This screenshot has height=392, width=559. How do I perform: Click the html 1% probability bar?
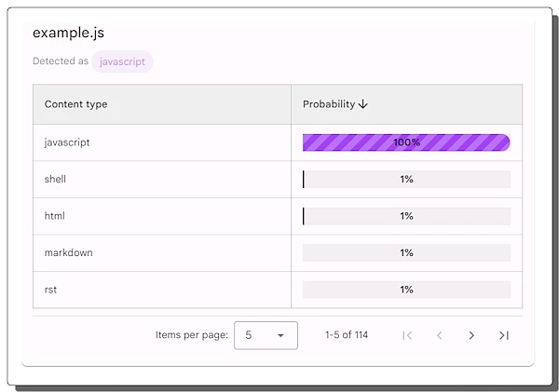406,216
